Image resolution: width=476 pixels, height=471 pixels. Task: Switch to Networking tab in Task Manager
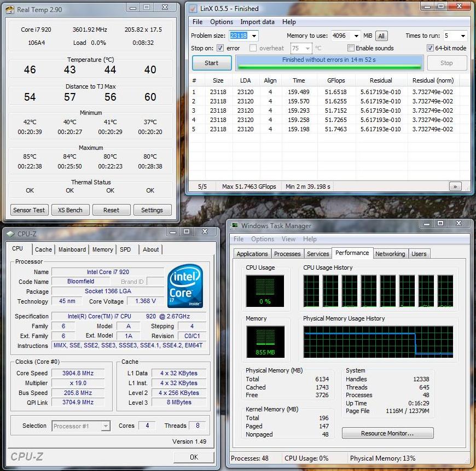390,254
